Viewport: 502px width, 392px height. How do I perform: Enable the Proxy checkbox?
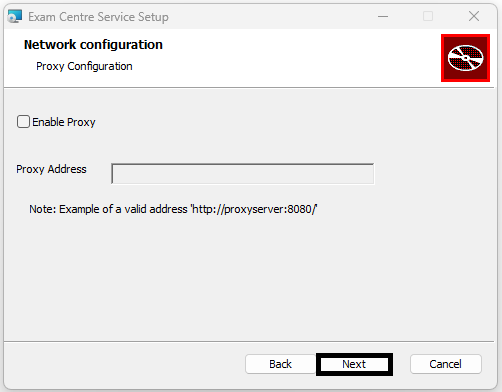click(23, 122)
